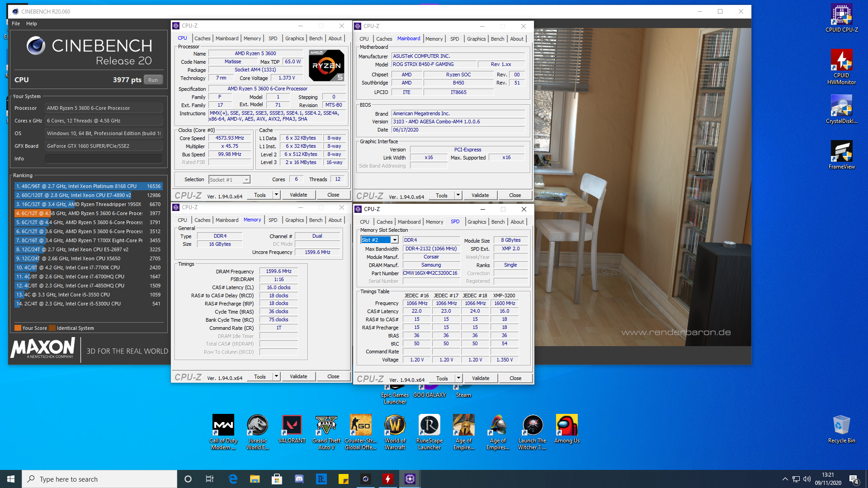
Task: Open the notification center icon
Action: coord(854,479)
